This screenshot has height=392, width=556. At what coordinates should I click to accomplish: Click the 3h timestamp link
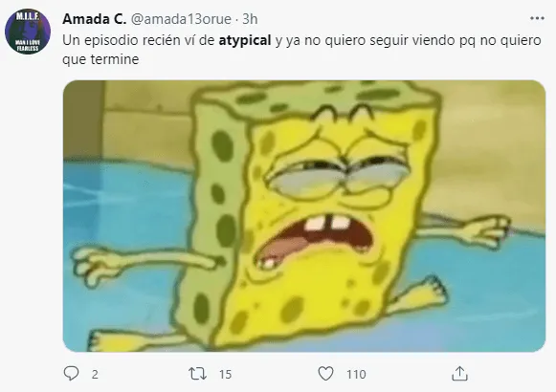[250, 19]
